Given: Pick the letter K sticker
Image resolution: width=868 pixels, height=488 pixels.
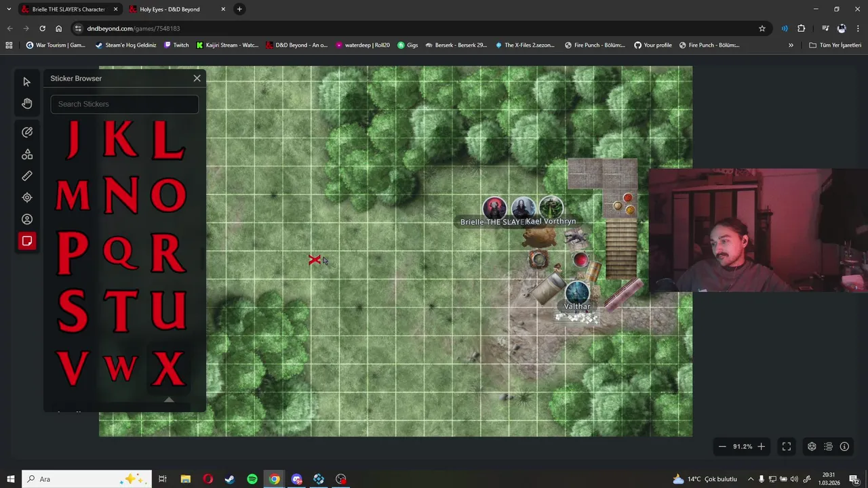Looking at the screenshot, I should coord(121,139).
